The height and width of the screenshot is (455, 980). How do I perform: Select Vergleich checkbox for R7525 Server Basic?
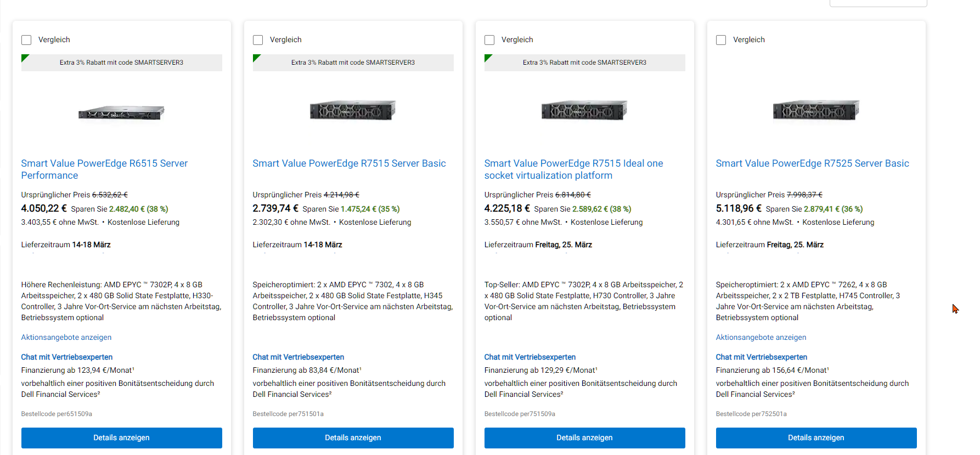(721, 40)
